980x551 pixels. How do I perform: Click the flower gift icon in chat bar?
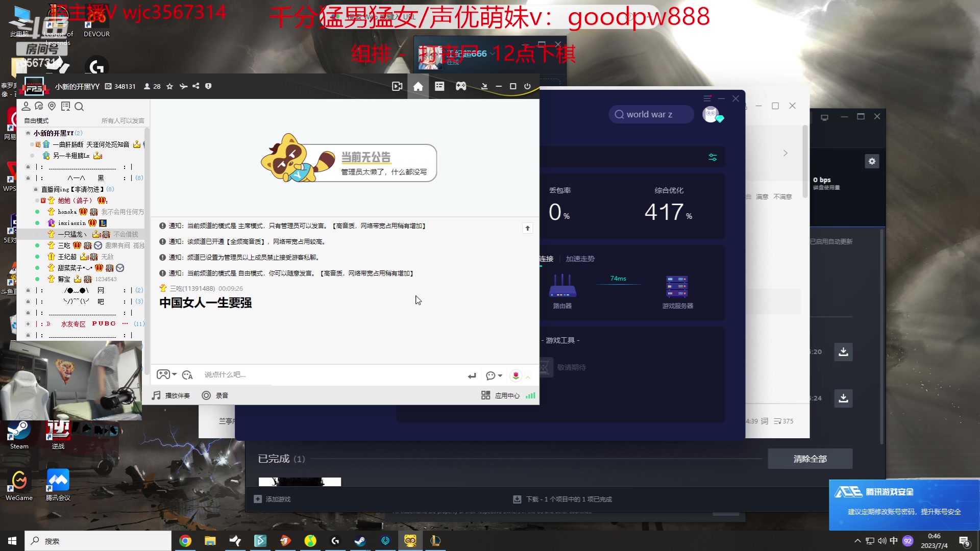[516, 375]
